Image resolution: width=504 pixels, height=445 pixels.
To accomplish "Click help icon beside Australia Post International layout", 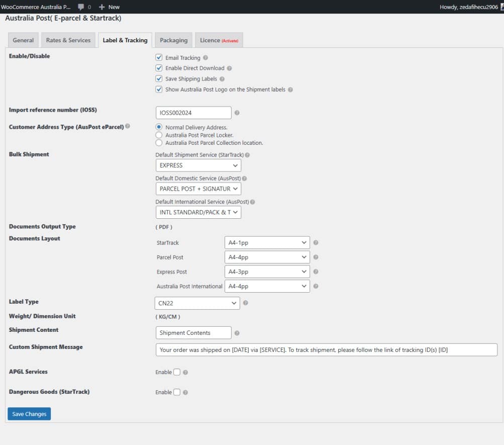I will 316,286.
